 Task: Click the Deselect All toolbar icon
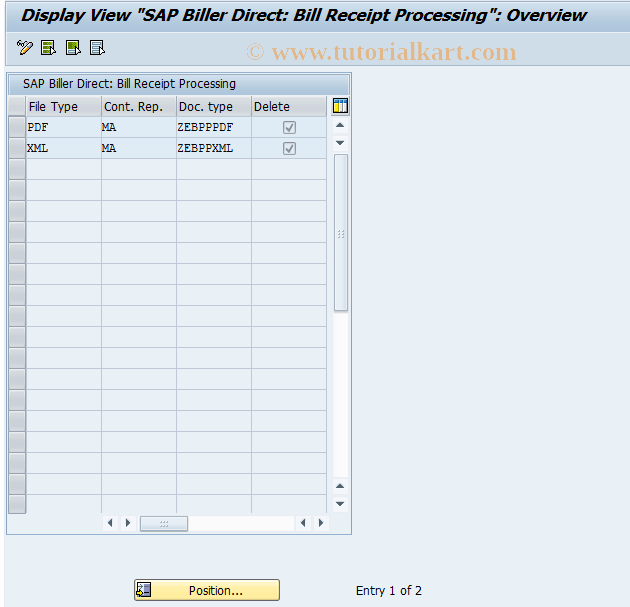[x=97, y=48]
